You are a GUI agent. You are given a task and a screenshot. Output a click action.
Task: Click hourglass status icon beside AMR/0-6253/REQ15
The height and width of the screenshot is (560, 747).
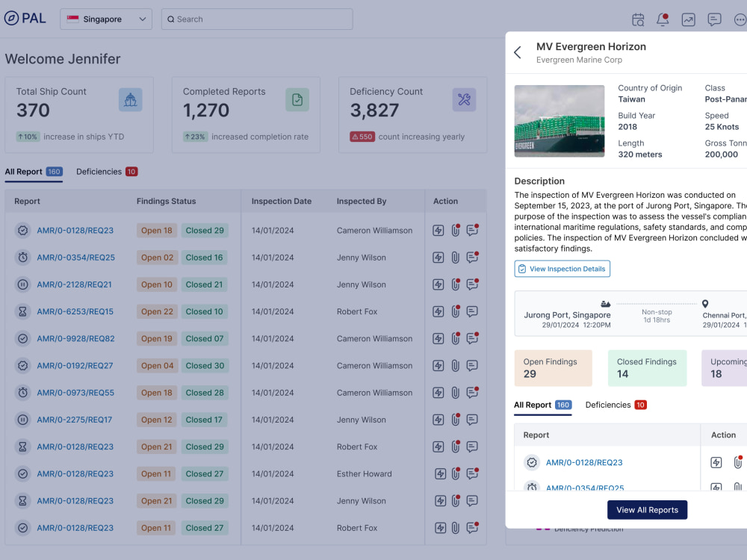click(22, 311)
